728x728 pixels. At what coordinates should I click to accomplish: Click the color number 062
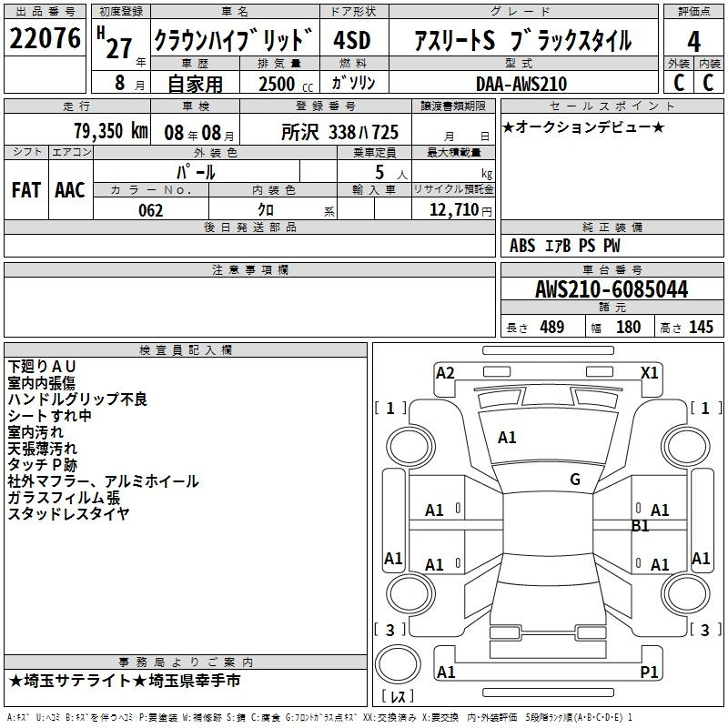tap(150, 211)
